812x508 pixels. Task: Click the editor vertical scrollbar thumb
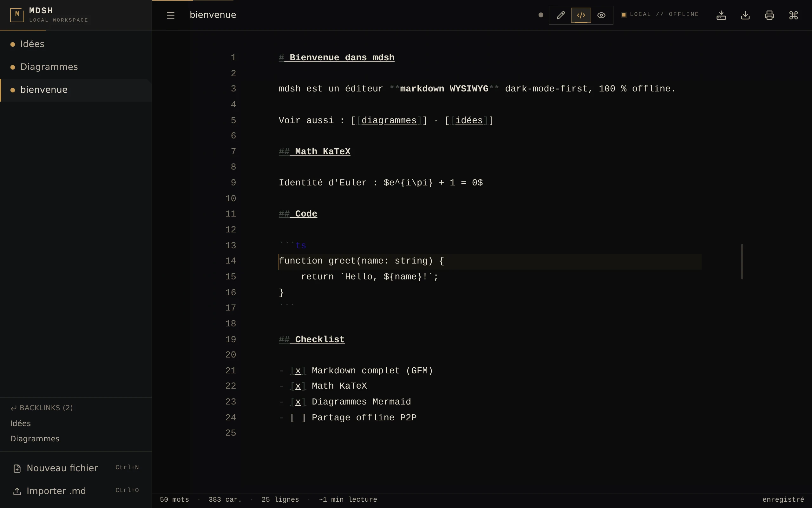pos(742,261)
